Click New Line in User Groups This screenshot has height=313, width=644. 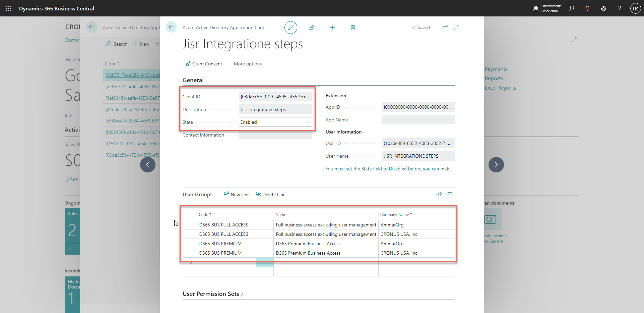coord(237,195)
